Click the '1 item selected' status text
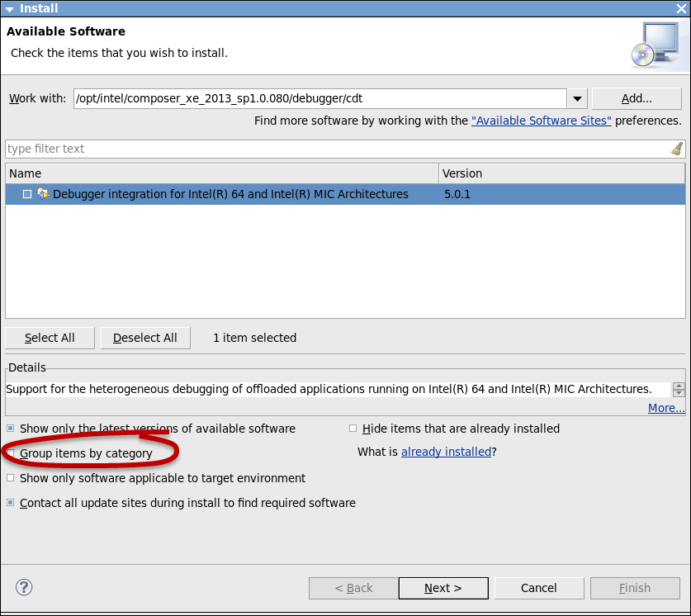The width and height of the screenshot is (691, 616). 255,338
